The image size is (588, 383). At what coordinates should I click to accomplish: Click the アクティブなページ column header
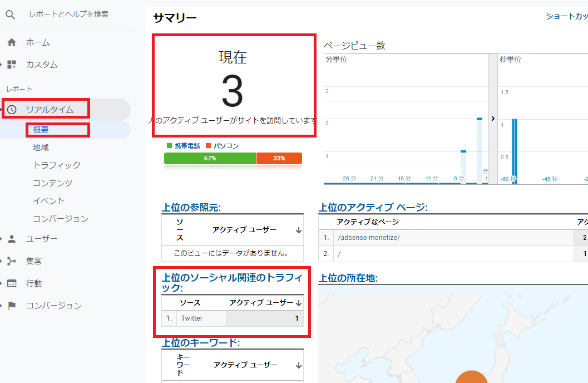(368, 222)
